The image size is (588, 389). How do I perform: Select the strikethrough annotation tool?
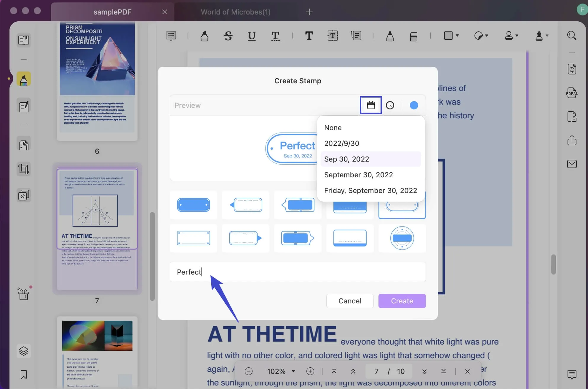coord(228,35)
